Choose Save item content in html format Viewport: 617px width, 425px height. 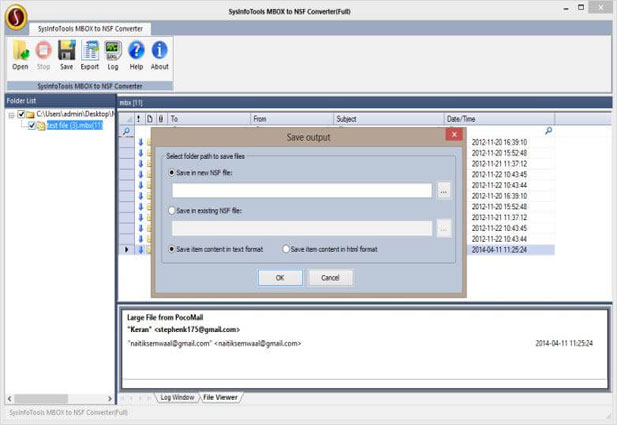(x=286, y=249)
